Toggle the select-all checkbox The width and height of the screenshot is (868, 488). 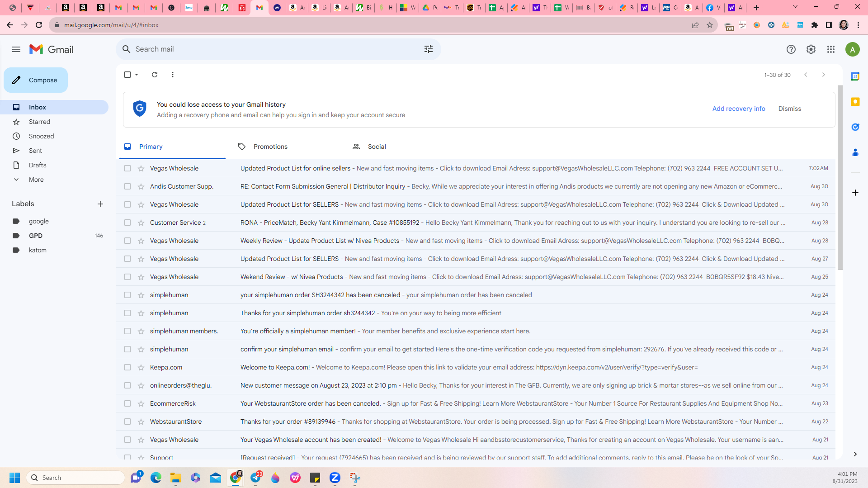coord(127,75)
